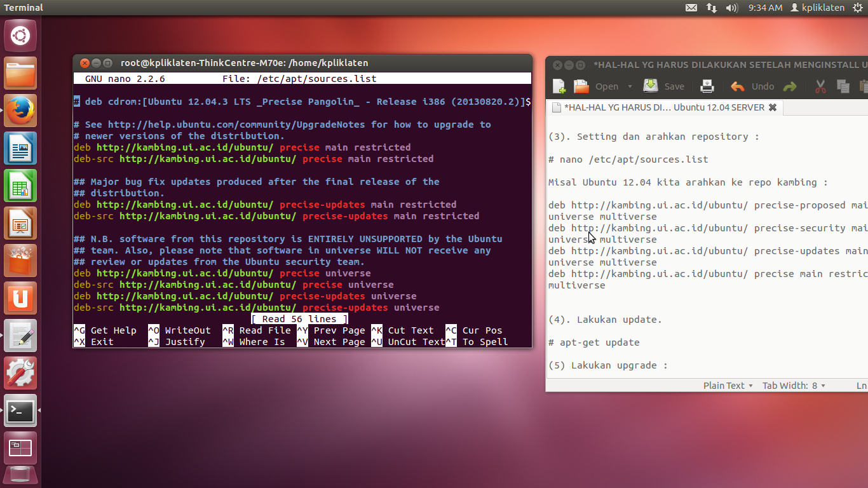868x488 pixels.
Task: Click '(5) Lakukan upgrade :' text
Action: [608, 365]
